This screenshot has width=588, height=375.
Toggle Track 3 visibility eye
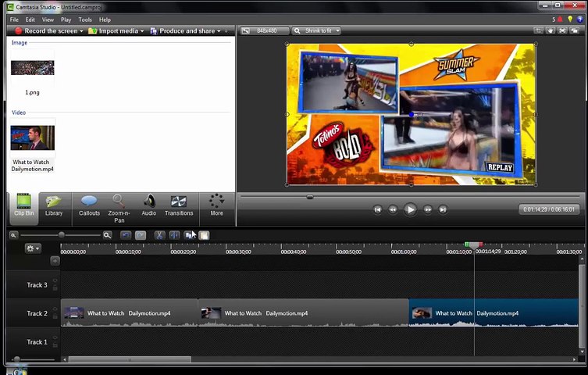[55, 281]
